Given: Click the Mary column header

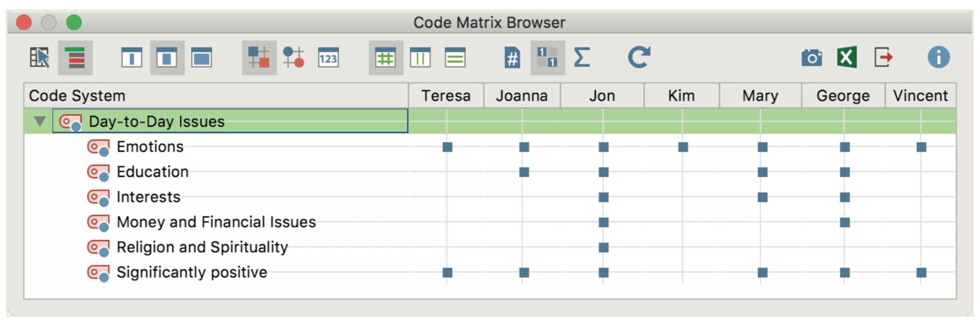Looking at the screenshot, I should click(x=760, y=96).
